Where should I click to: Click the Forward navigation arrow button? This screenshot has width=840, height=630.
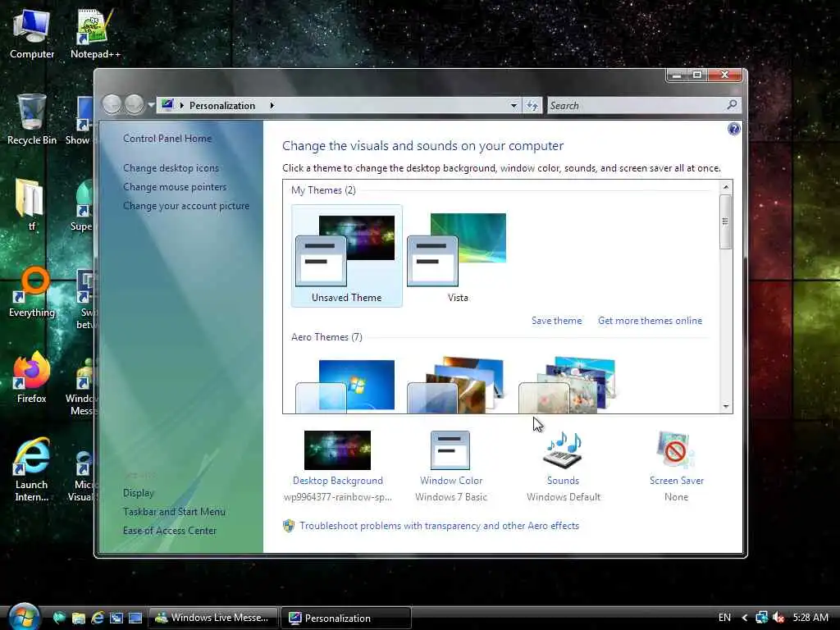(134, 104)
